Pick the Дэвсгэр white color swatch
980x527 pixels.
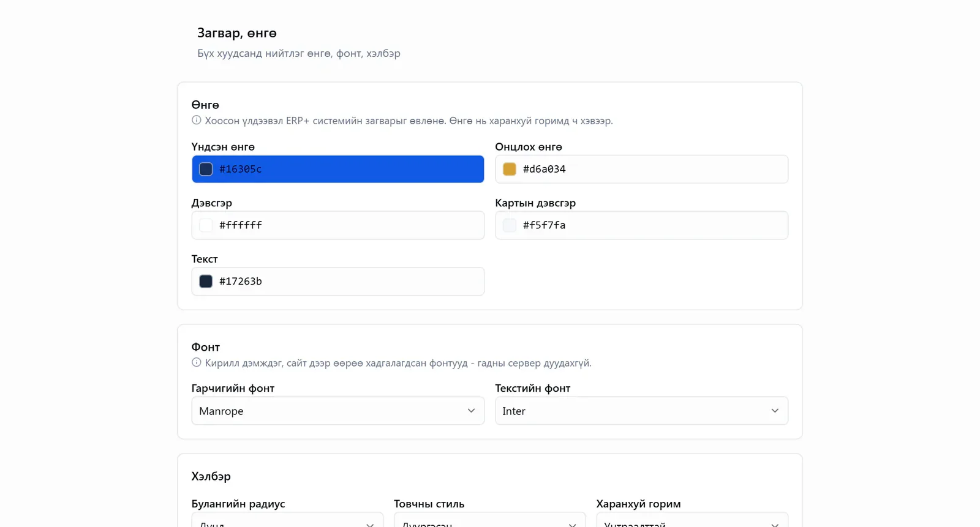click(206, 225)
